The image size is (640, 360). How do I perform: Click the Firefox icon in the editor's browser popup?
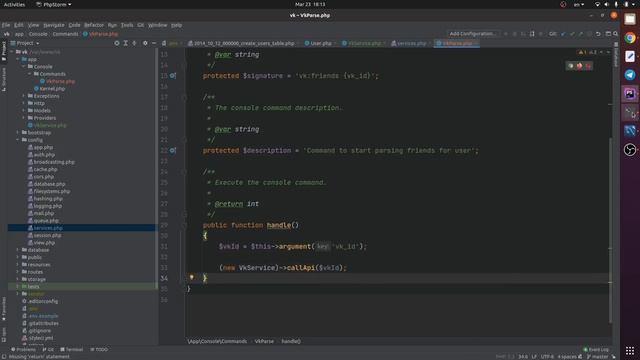point(579,66)
